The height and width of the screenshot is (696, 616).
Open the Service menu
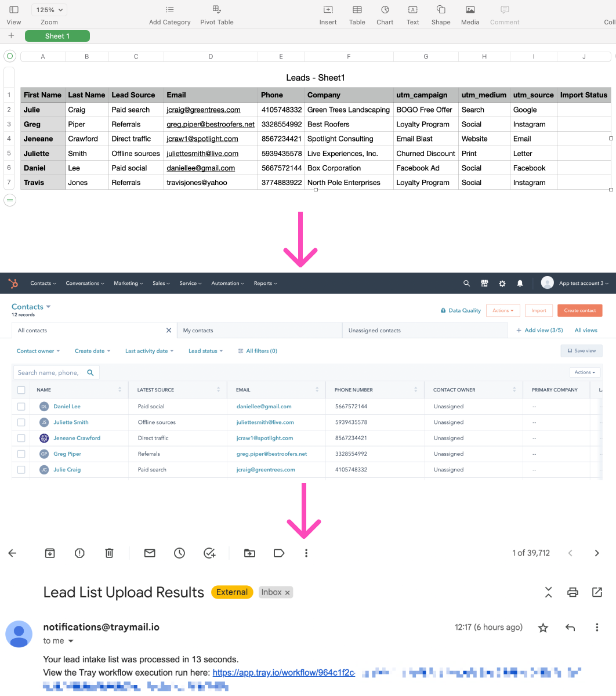190,283
